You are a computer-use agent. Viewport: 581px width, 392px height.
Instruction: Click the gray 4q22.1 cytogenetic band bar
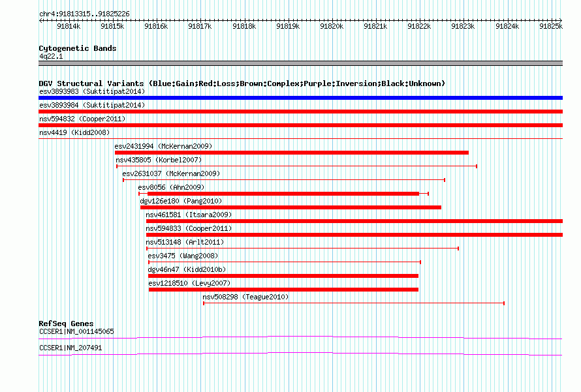(x=300, y=63)
